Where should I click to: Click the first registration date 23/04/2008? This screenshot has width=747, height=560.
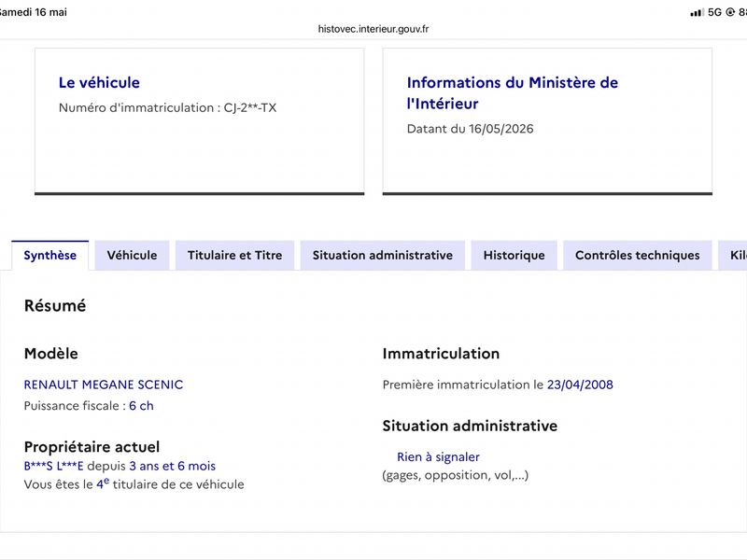coord(580,385)
